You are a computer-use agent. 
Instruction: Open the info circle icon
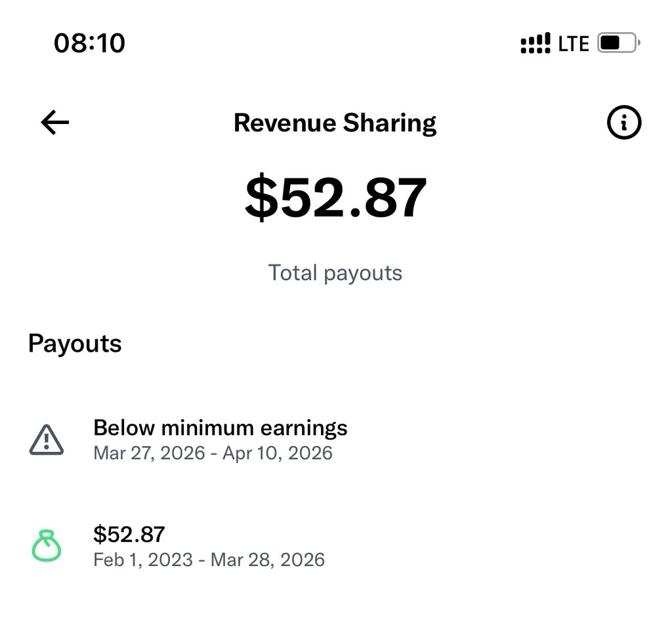pyautogui.click(x=624, y=123)
